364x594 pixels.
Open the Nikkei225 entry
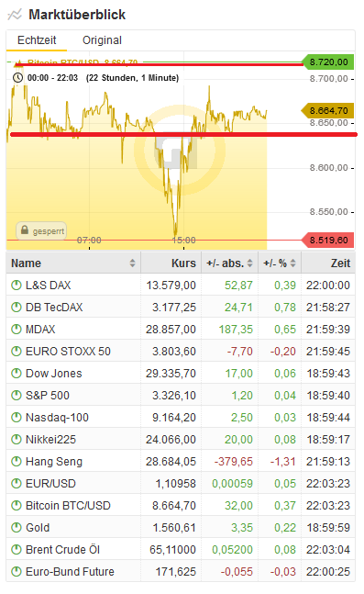(50, 439)
